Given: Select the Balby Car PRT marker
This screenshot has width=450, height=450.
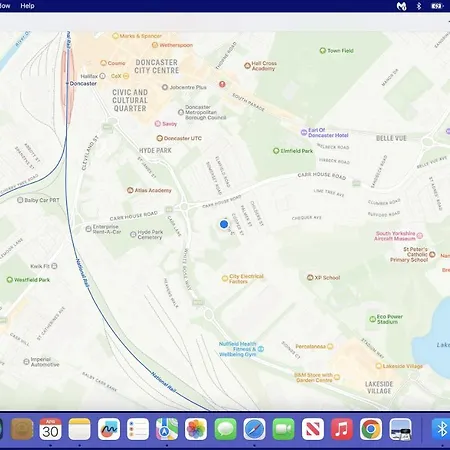Looking at the screenshot, I should 20,200.
